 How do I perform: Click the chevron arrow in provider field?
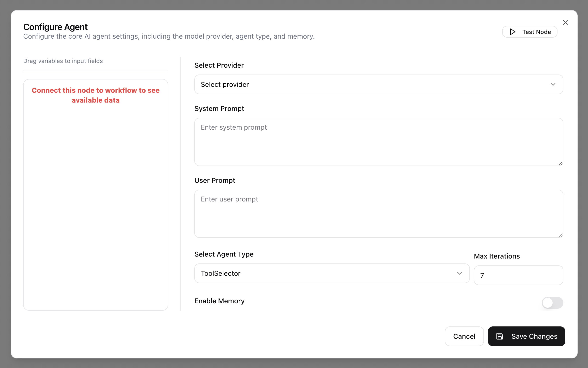click(553, 84)
